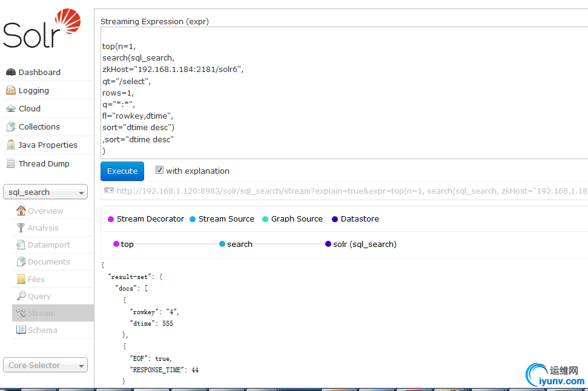Select the Dataimport menu item
Viewport: 588px width, 391px height.
49,245
